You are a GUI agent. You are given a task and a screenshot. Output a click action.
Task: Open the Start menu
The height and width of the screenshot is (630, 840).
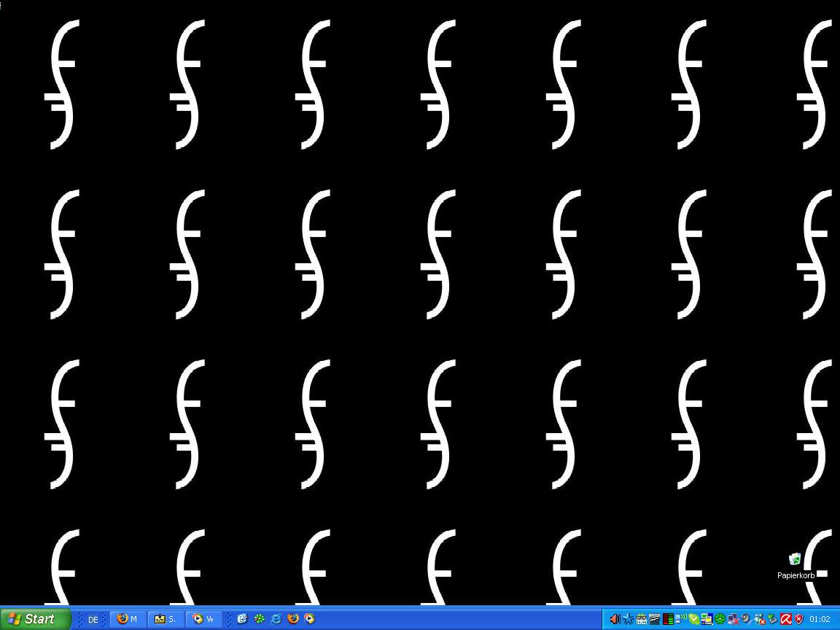pyautogui.click(x=35, y=619)
